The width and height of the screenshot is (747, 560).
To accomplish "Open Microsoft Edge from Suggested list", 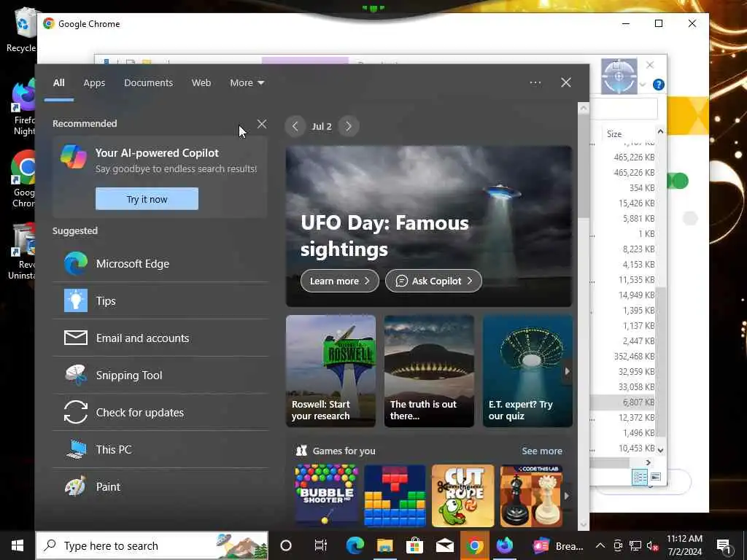I will pyautogui.click(x=160, y=264).
